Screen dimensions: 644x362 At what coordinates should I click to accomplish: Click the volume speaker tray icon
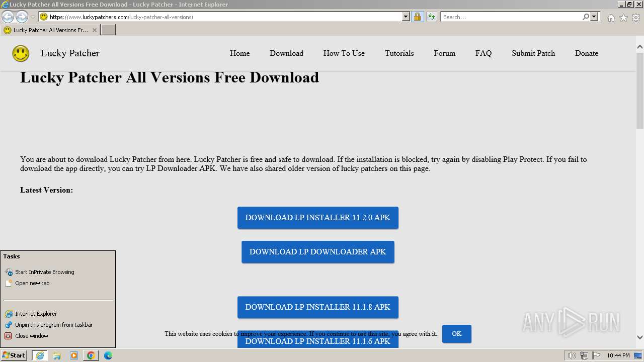(572, 355)
